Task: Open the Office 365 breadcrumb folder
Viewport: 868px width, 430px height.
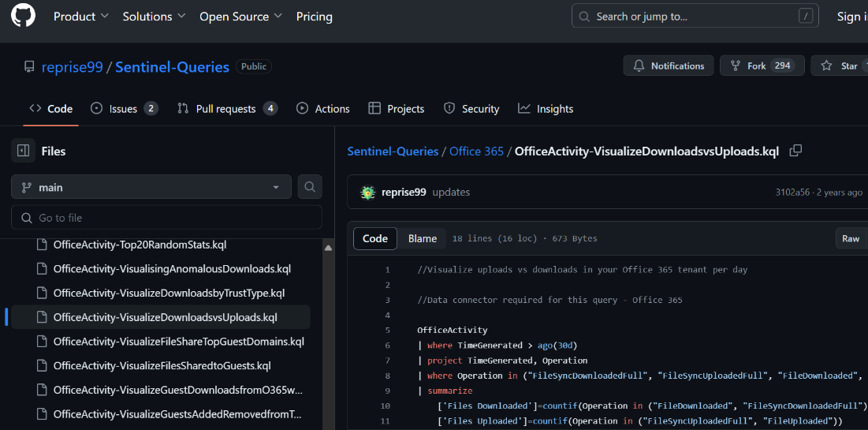Action: [477, 151]
